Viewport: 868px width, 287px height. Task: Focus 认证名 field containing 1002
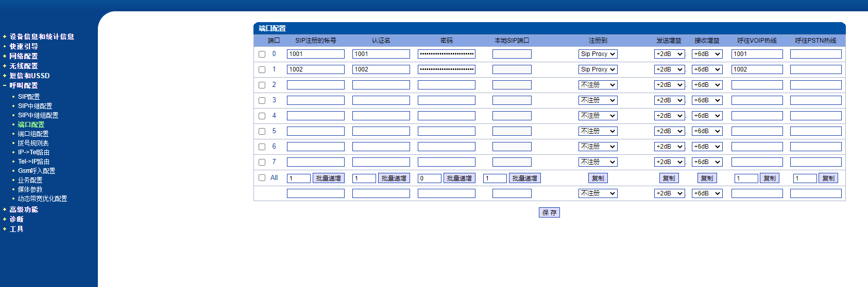tap(381, 69)
